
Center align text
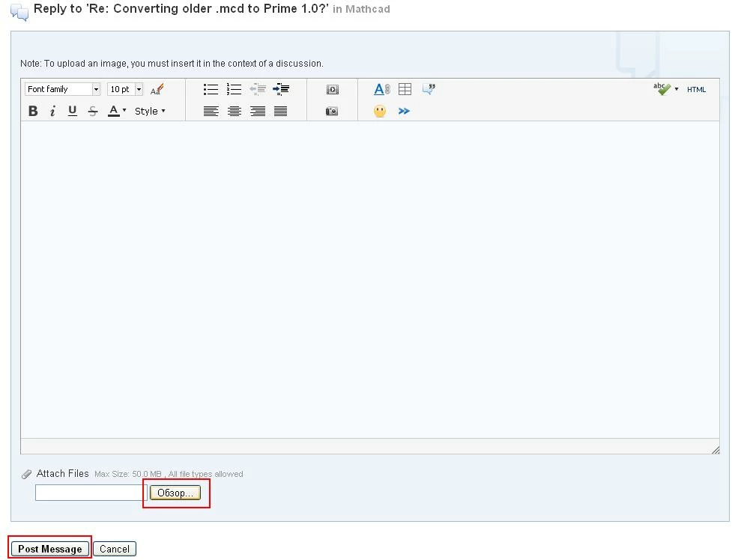[235, 111]
